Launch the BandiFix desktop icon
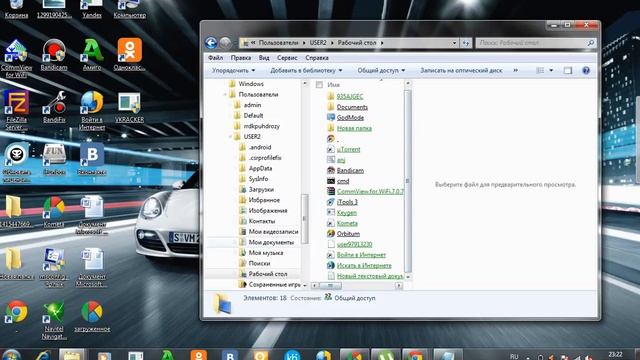Screen dimensions: 640x360 click(54, 107)
